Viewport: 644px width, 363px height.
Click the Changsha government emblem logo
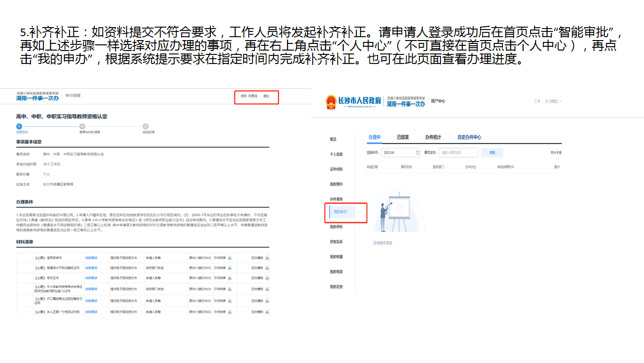point(331,102)
